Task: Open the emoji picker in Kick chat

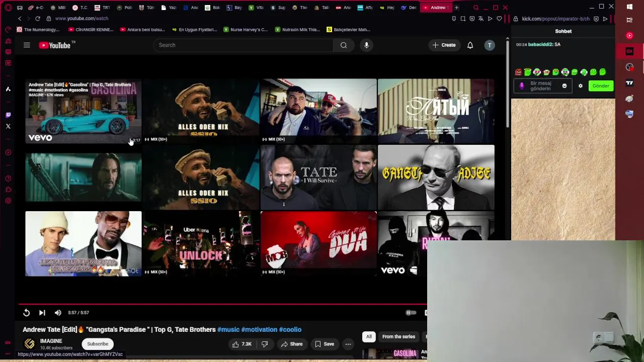Action: pos(565,86)
